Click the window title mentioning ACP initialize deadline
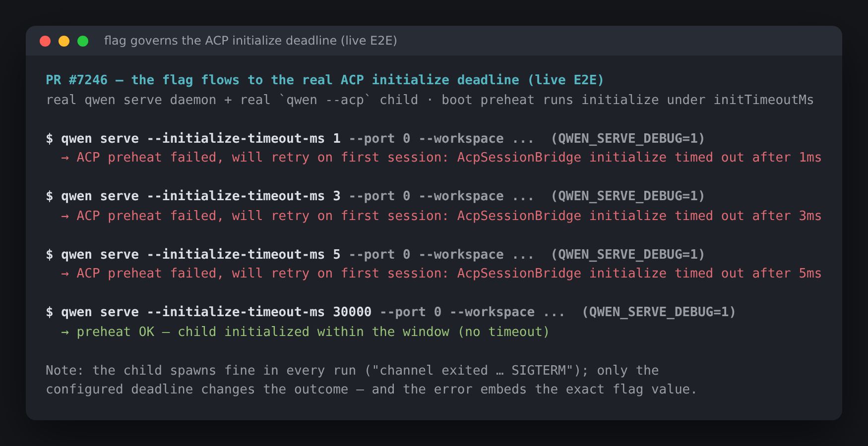 [x=250, y=41]
